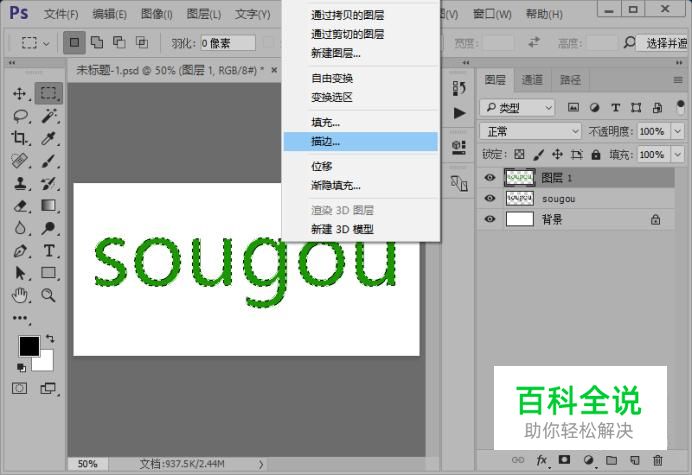This screenshot has width=692, height=475.
Task: Swap foreground and background colors
Action: point(50,339)
